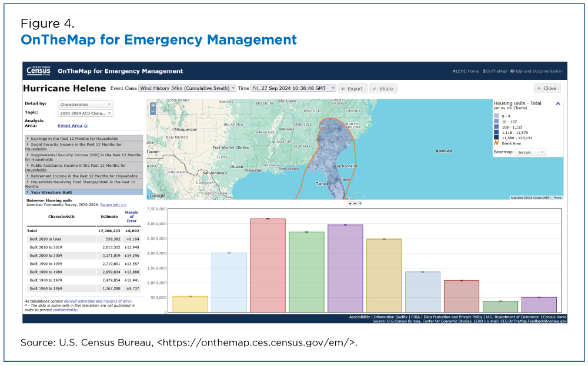Click the help icon next to Event Area
588x366 pixels.
coord(85,126)
